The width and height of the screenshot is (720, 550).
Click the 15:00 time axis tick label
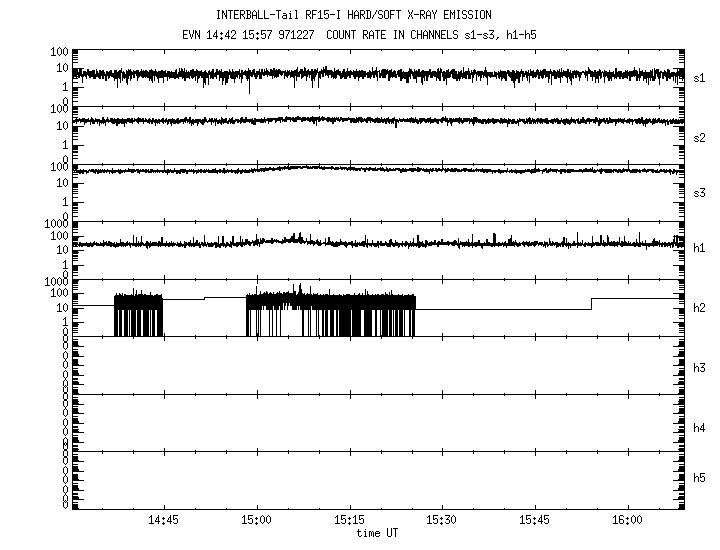coord(257,521)
